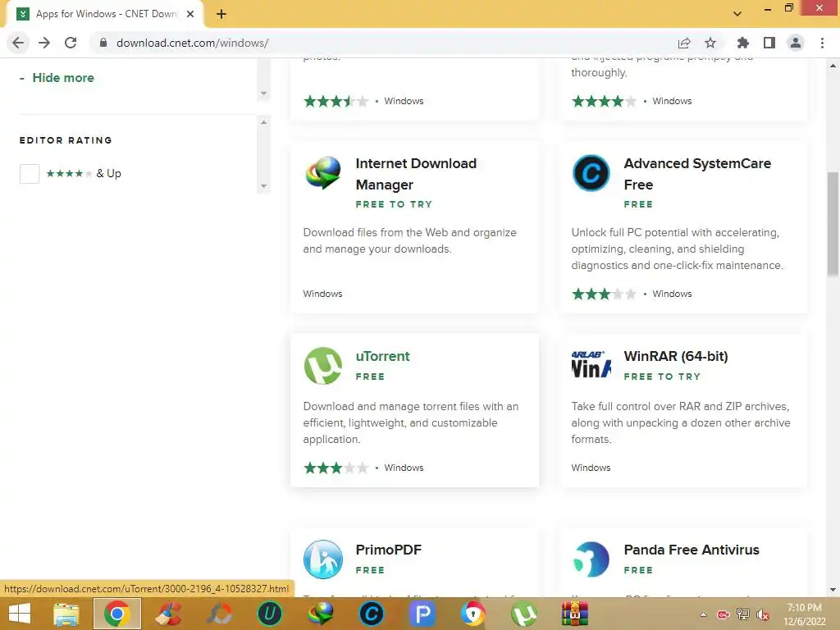Click uTorrent description text
Image resolution: width=840 pixels, height=630 pixels.
[411, 422]
